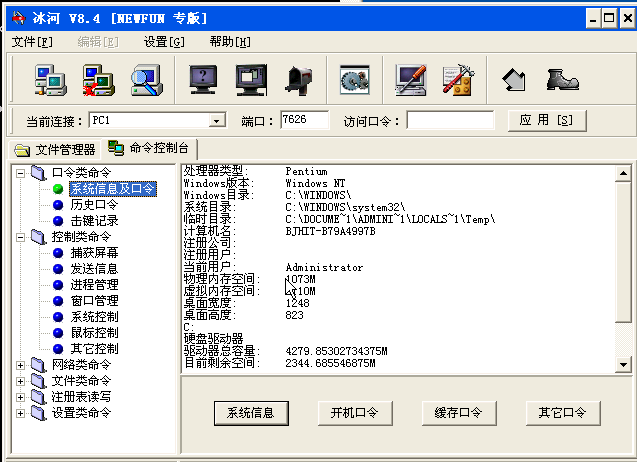Click the folder icon of 网络类命令

pos(39,365)
